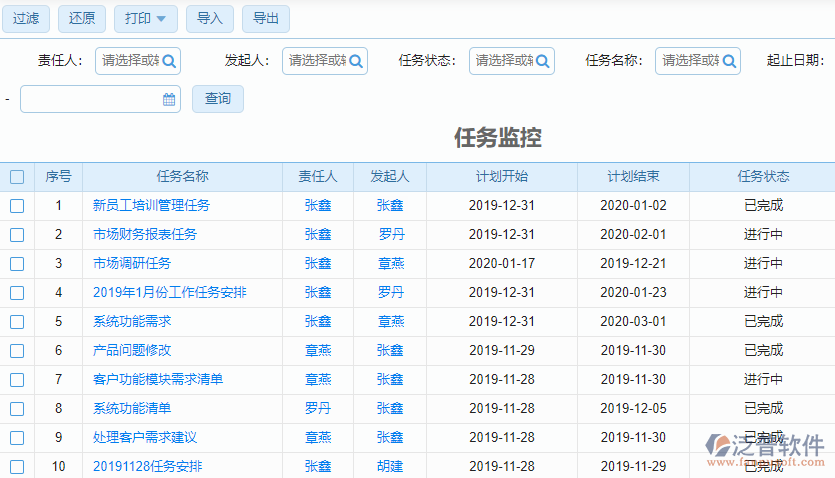Select the checkbox for row 5 系统功能需求
This screenshot has height=478, width=835.
(x=17, y=322)
